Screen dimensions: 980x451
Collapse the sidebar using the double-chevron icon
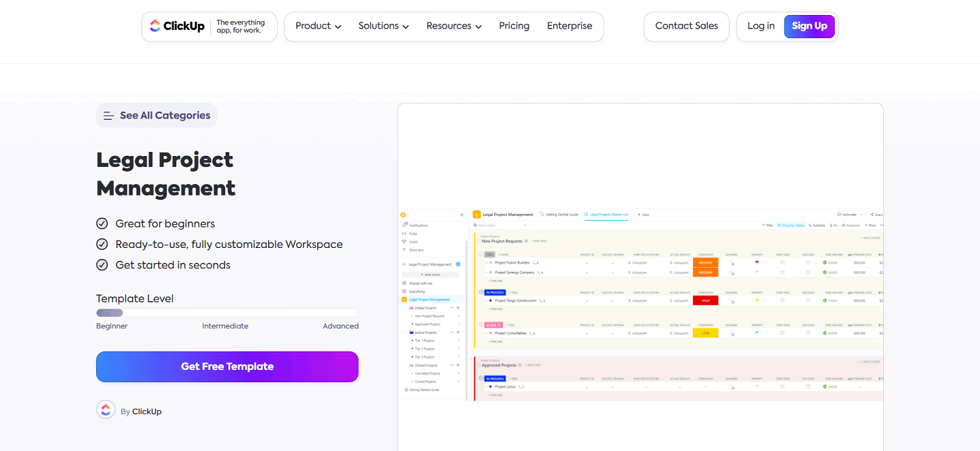(461, 215)
